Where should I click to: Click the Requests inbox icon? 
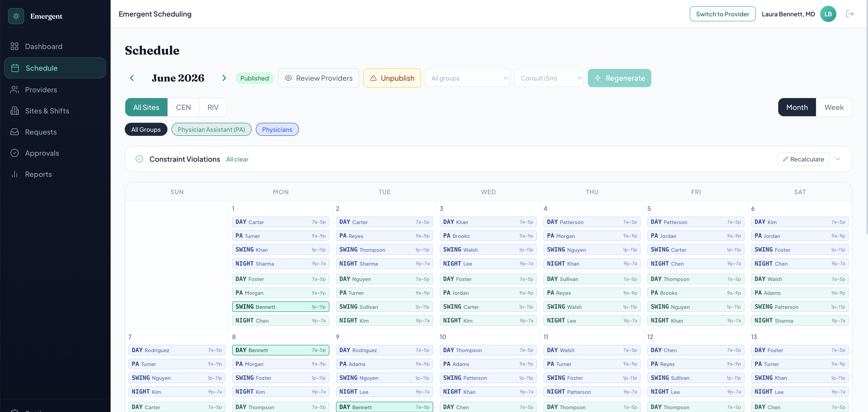point(15,132)
